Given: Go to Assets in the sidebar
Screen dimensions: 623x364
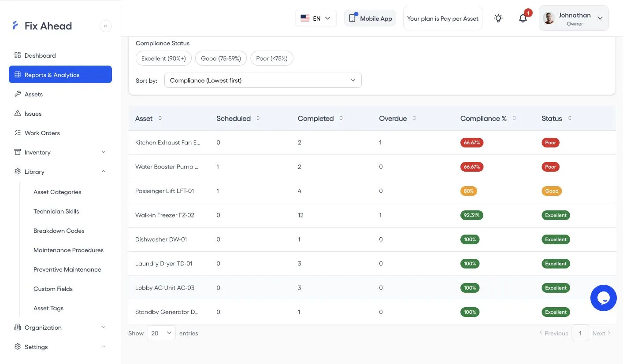Looking at the screenshot, I should tap(60, 94).
